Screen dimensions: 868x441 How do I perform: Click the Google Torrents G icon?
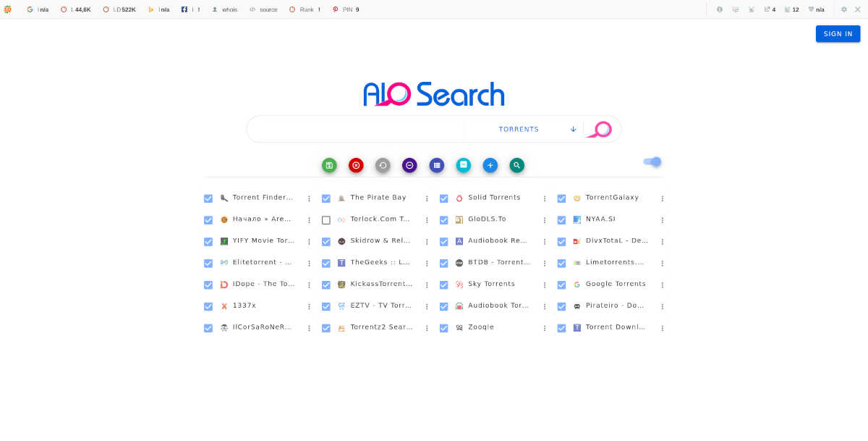577,285
